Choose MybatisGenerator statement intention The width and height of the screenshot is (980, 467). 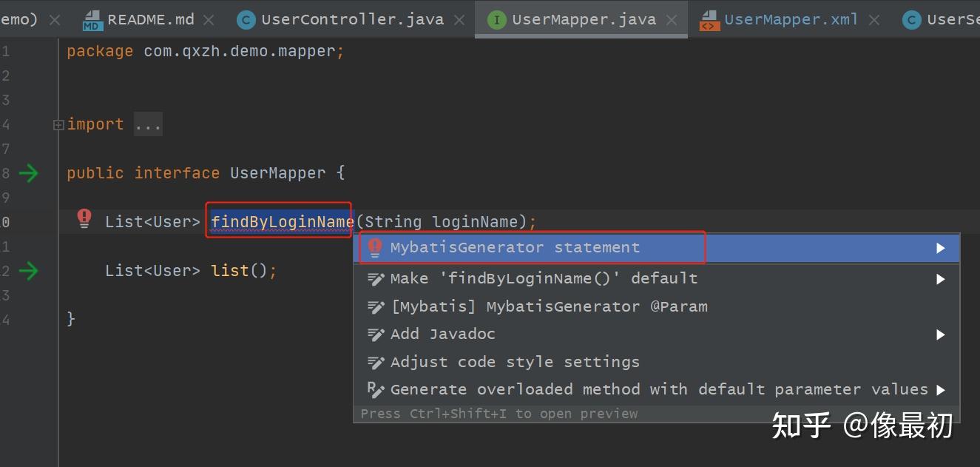[657, 248]
